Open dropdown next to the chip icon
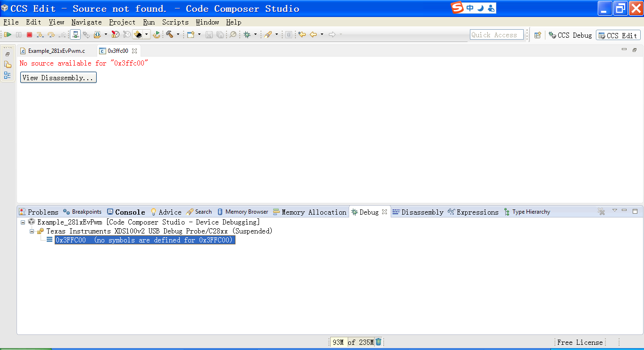Screen dimensions: 644x350 point(147,34)
